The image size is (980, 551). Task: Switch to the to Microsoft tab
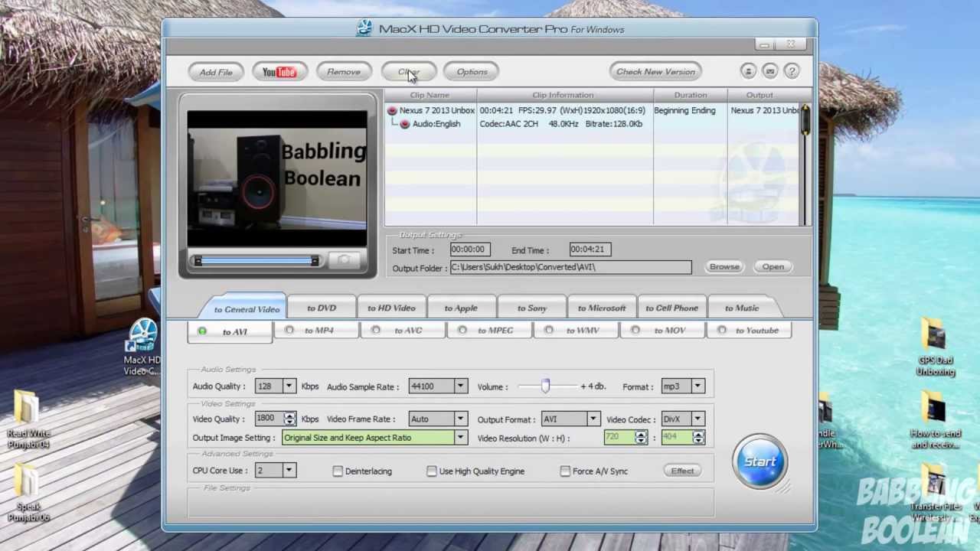click(x=602, y=308)
